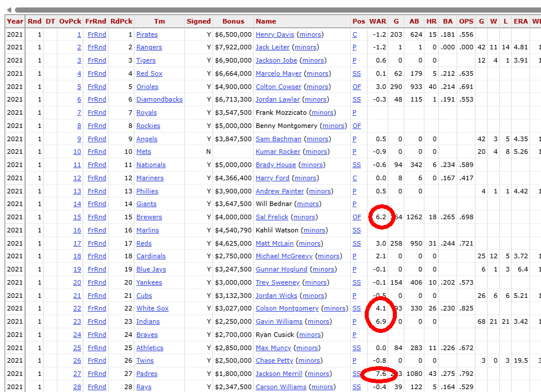Open Benny Montgomery's minors link
Screen dimensions: 541x392
tap(334, 126)
